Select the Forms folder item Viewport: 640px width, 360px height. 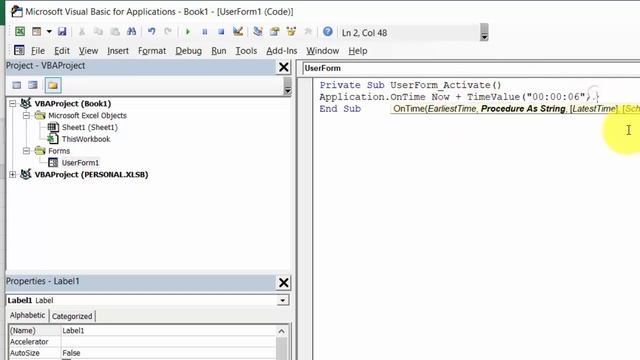[x=59, y=151]
